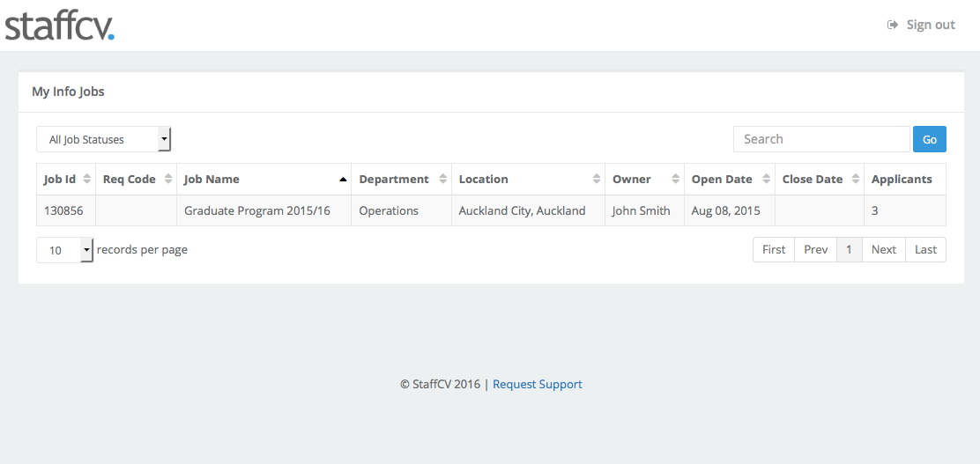Image resolution: width=980 pixels, height=464 pixels.
Task: Sort by Close Date column arrows
Action: tap(855, 180)
